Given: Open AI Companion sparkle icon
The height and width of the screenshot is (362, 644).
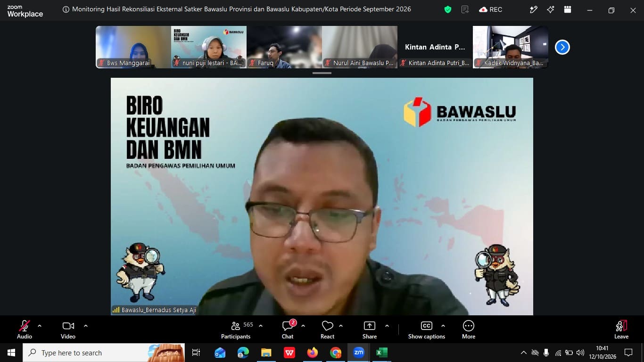Looking at the screenshot, I should pos(551,9).
